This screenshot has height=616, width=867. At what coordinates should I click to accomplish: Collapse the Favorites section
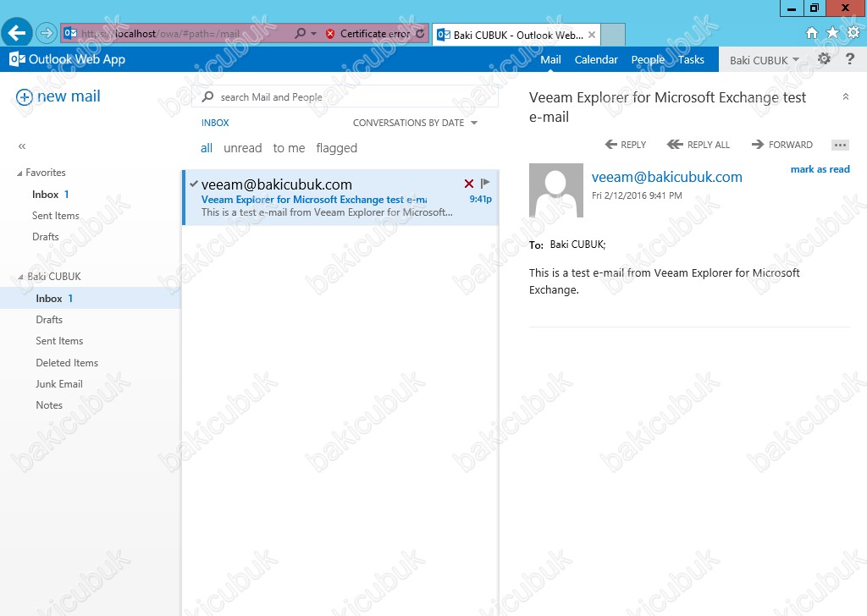click(20, 173)
